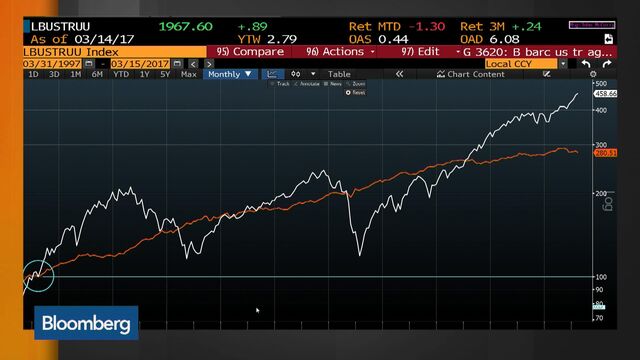Select the 1Y range tab
640x360 pixels.
tap(144, 74)
